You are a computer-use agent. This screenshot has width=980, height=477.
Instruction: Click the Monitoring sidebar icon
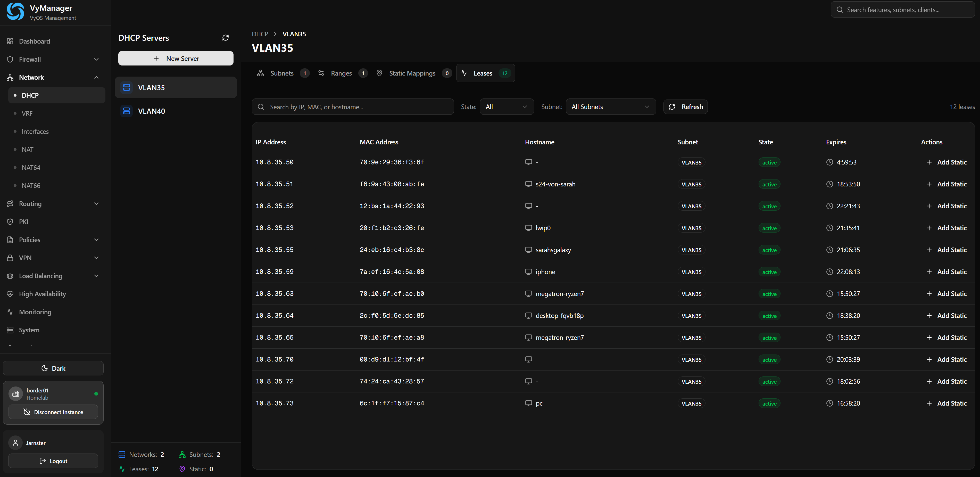(x=10, y=312)
